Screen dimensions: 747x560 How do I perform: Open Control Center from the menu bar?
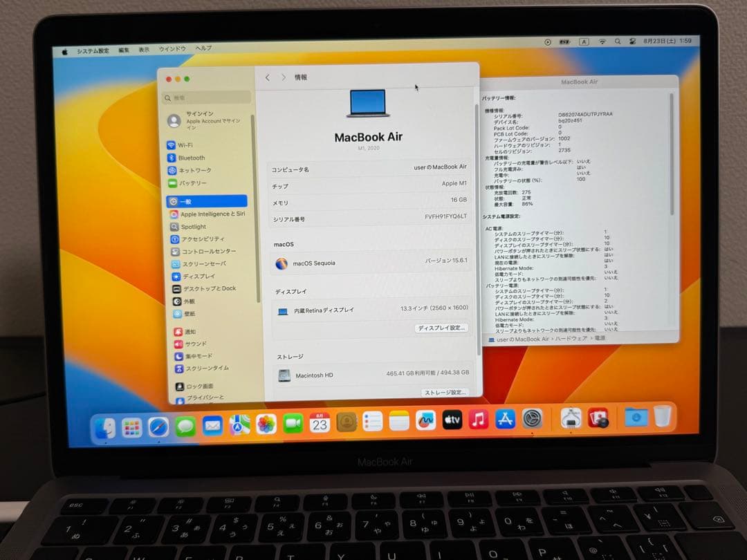(632, 41)
